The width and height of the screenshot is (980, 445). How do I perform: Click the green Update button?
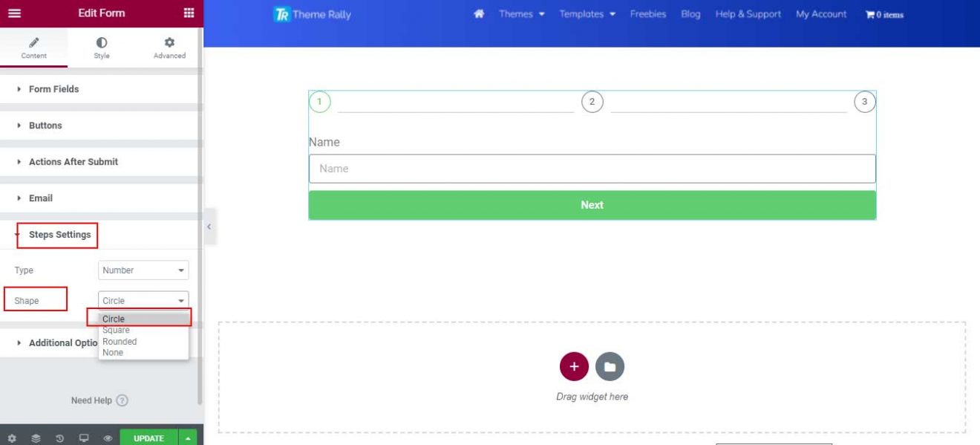point(148,438)
